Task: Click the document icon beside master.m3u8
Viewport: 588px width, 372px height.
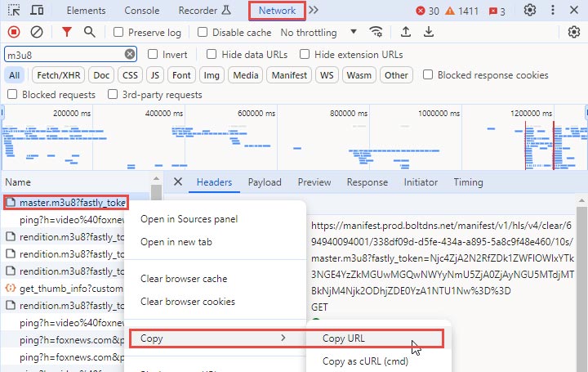Action: pyautogui.click(x=11, y=202)
